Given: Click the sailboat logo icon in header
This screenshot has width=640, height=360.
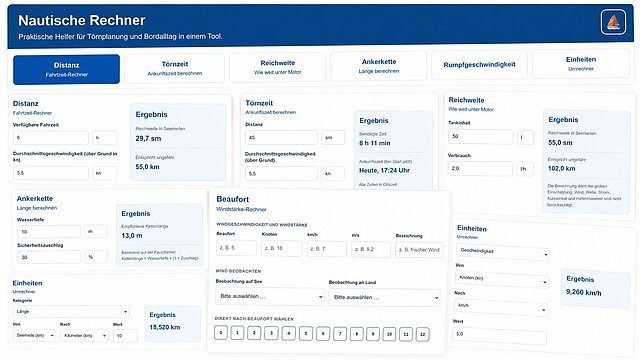Looking at the screenshot, I should pos(613,22).
